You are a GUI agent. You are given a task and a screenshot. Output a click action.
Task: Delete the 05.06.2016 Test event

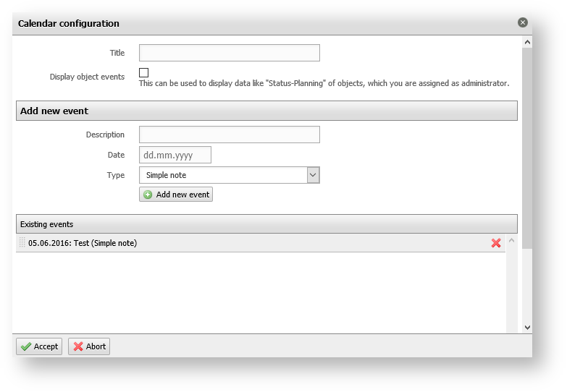496,243
